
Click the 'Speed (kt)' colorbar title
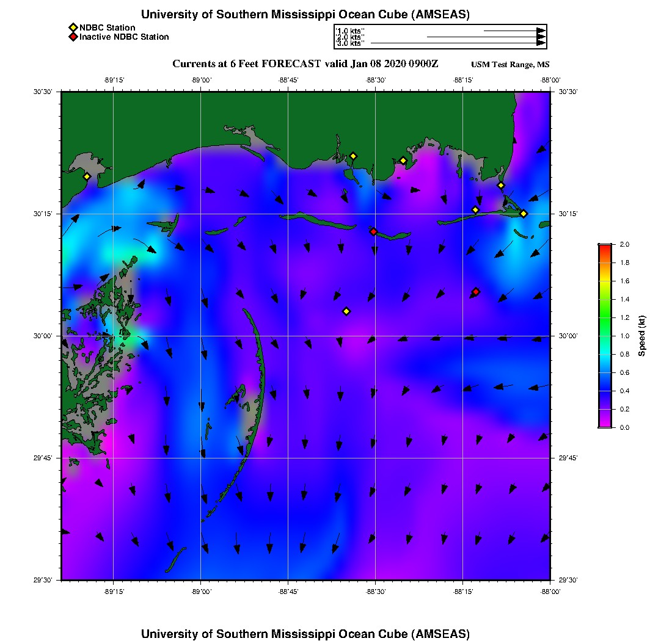[641, 336]
